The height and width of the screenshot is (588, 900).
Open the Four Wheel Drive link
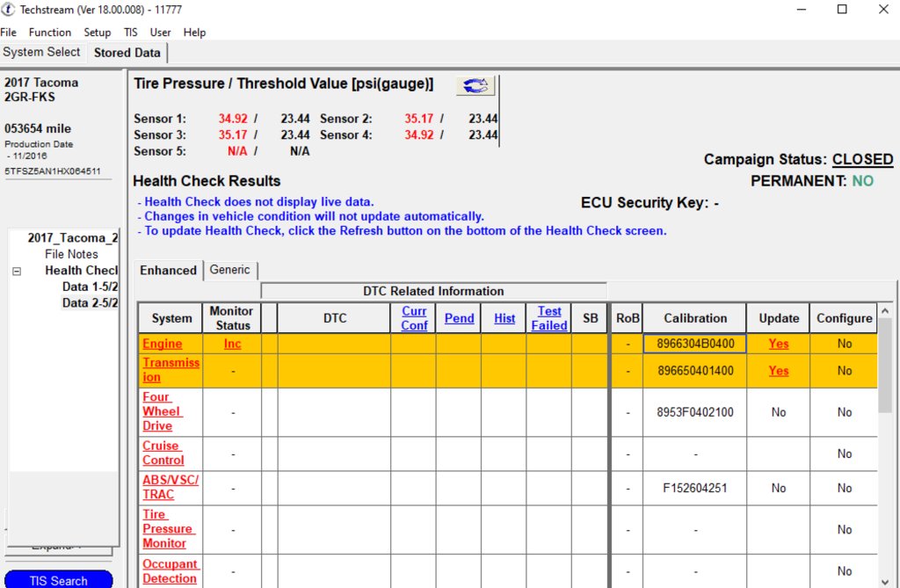tap(163, 411)
